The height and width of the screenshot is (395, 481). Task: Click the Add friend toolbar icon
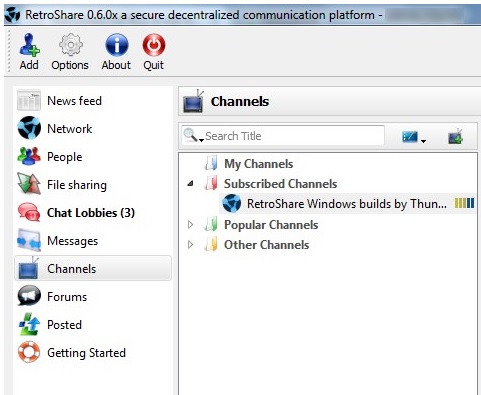29,45
